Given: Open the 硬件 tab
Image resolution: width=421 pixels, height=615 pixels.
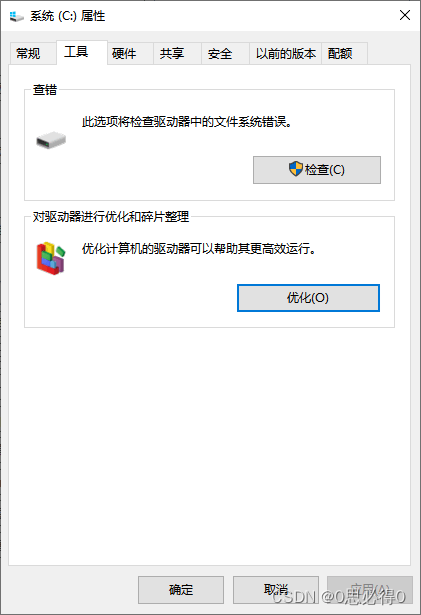Looking at the screenshot, I should (x=124, y=53).
